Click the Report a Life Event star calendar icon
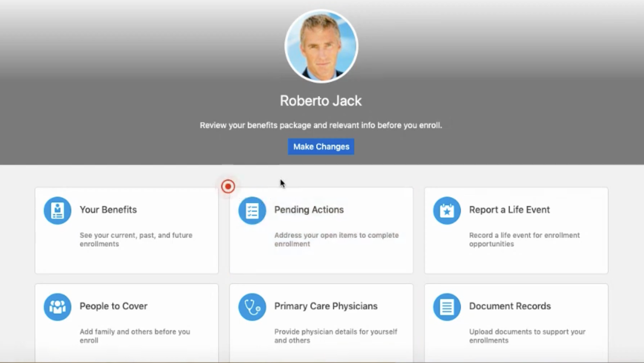The image size is (644, 363). [447, 210]
